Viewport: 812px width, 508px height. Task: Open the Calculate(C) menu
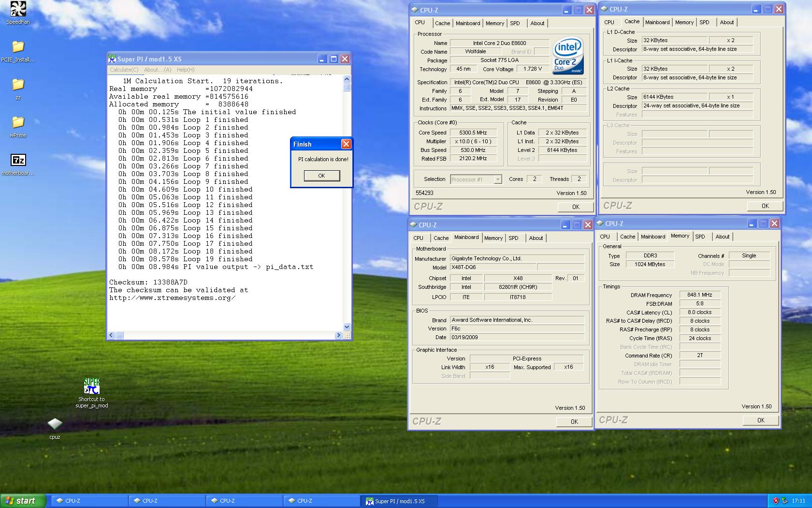coord(124,70)
